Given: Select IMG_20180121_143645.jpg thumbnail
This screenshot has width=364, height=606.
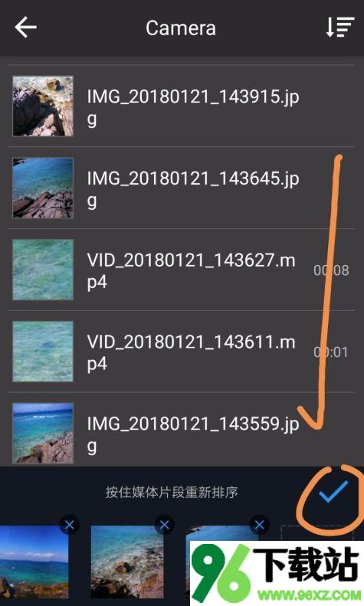Looking at the screenshot, I should click(x=43, y=188).
